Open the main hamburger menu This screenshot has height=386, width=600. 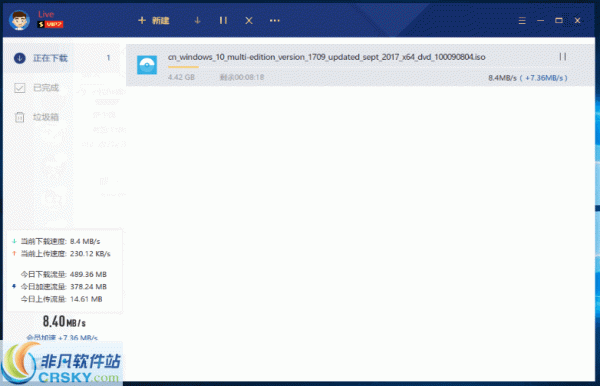522,21
